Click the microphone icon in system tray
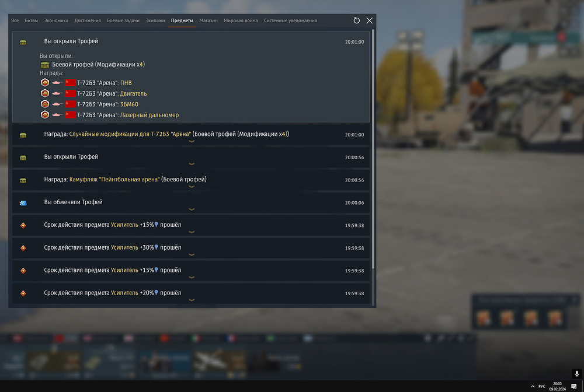 click(x=577, y=373)
